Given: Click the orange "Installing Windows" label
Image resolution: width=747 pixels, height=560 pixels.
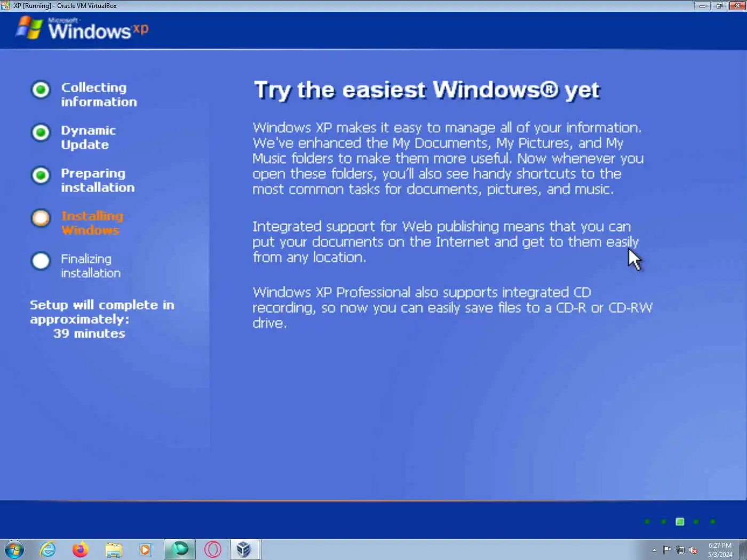Looking at the screenshot, I should click(92, 223).
